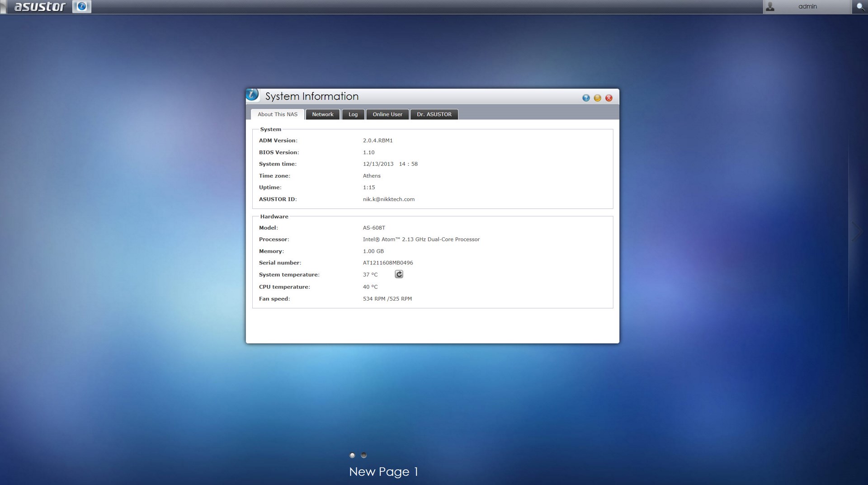Viewport: 868px width, 485px height.
Task: Click the time zone value Athens
Action: [x=372, y=176]
